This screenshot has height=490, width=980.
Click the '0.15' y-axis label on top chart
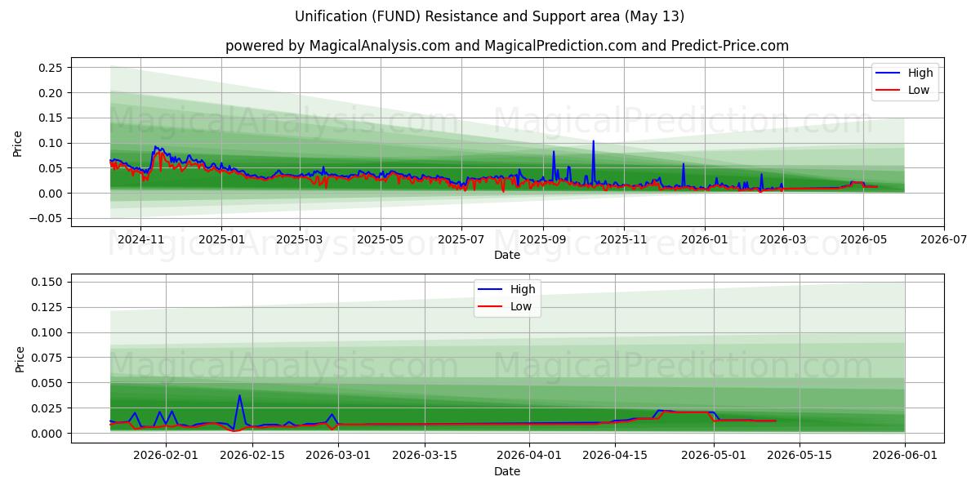tap(51, 118)
